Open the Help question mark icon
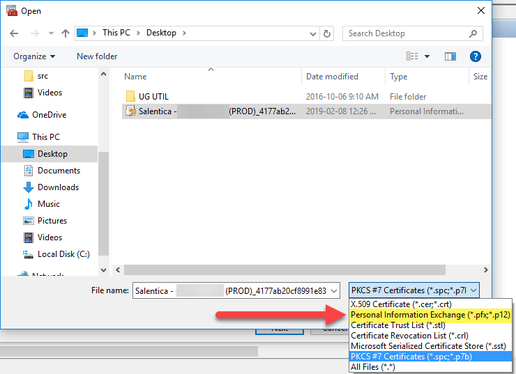 point(475,57)
